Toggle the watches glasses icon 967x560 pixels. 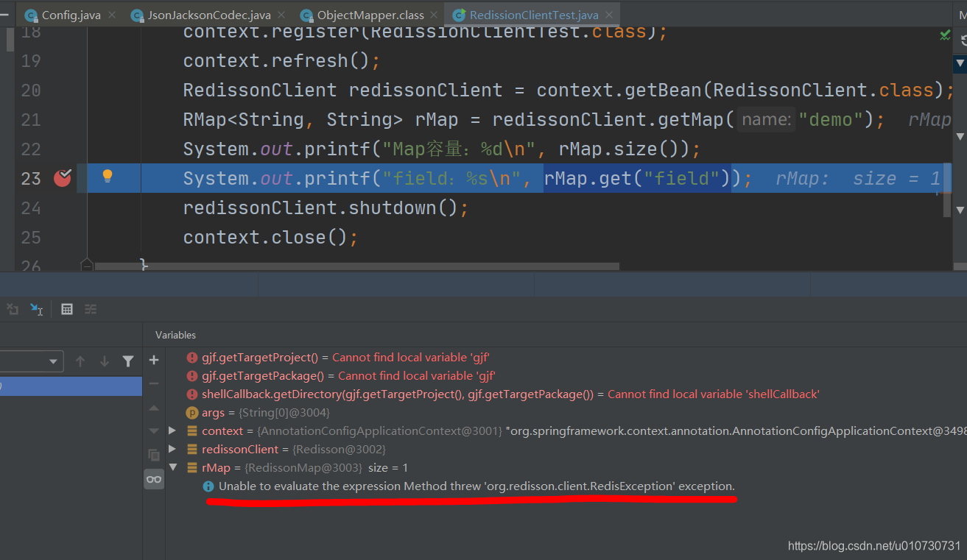(154, 479)
